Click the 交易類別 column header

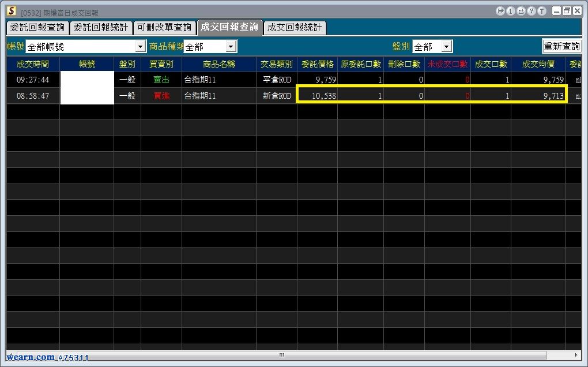[277, 64]
